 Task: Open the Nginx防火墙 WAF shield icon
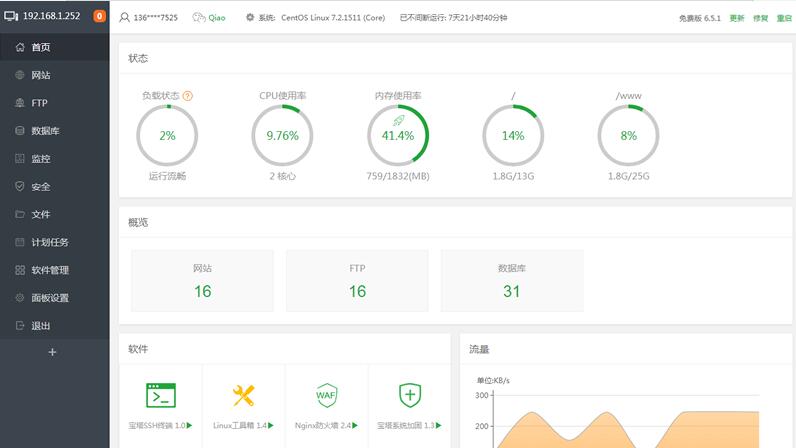point(326,394)
